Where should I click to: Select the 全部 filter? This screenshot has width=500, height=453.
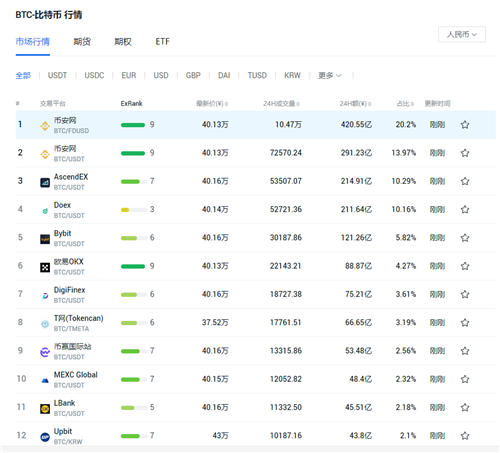pyautogui.click(x=23, y=75)
